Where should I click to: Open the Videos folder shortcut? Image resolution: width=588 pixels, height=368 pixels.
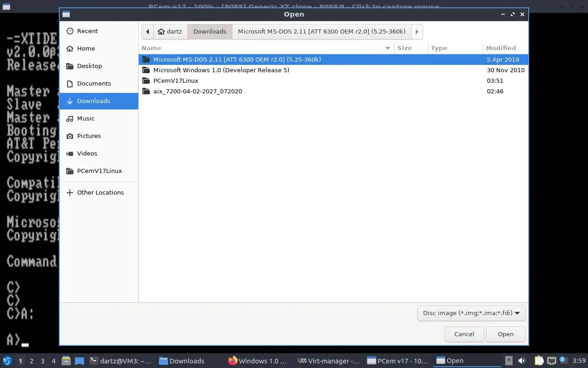(99, 153)
